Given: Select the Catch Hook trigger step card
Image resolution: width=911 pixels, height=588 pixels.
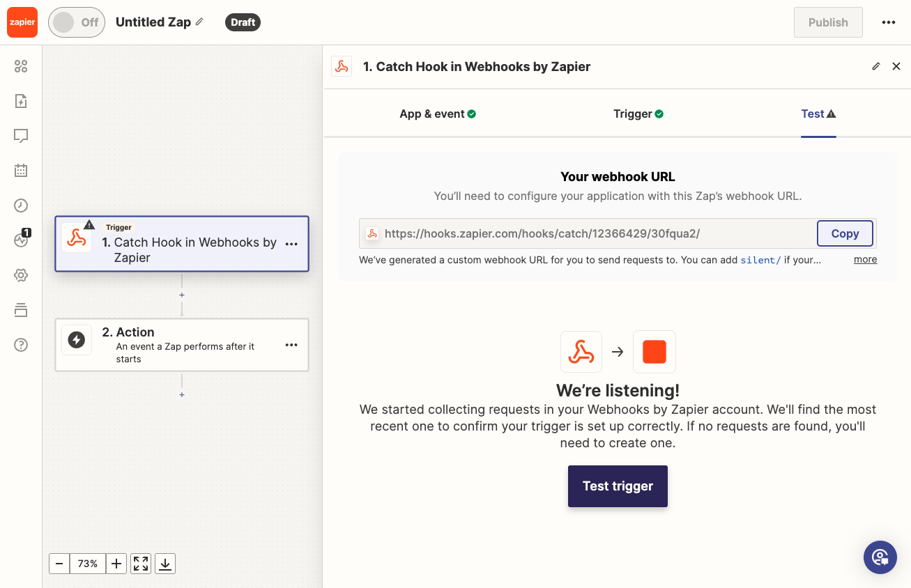Looking at the screenshot, I should tap(182, 244).
